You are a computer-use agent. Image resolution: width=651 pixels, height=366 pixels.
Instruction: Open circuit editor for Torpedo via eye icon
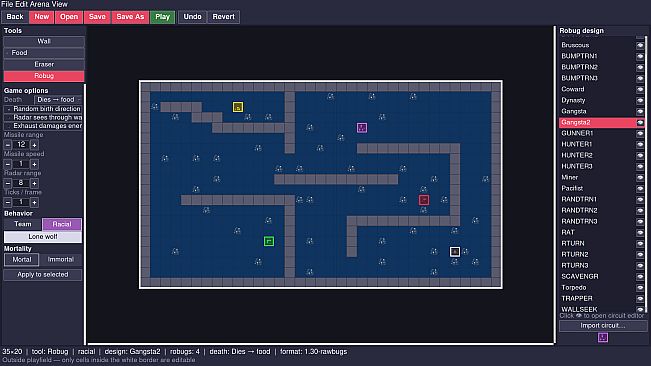click(640, 288)
